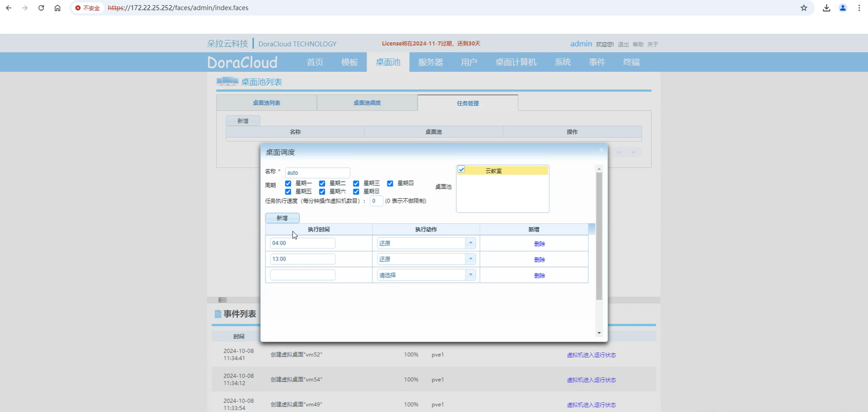Image resolution: width=868 pixels, height=412 pixels.
Task: Open 首页 in the navigation bar
Action: click(315, 62)
